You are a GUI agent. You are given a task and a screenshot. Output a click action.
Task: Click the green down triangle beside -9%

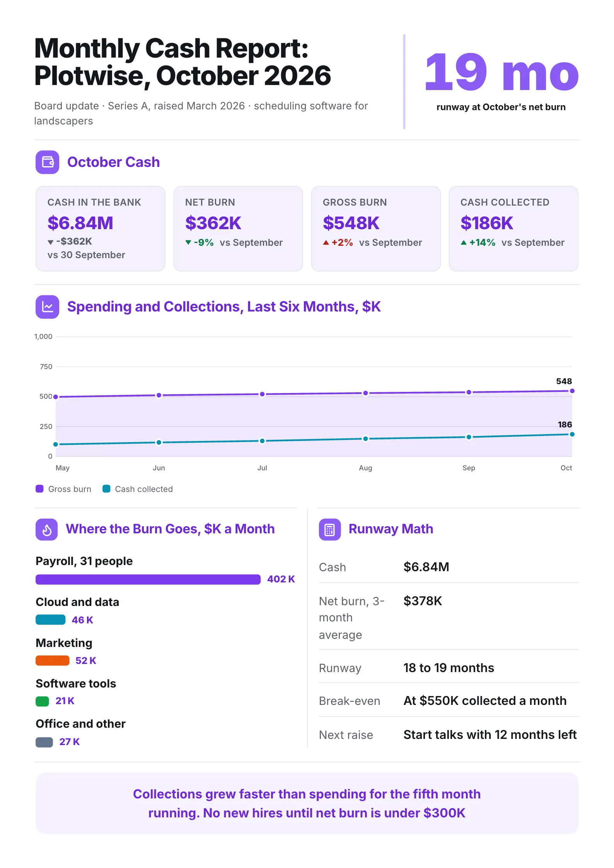(188, 242)
